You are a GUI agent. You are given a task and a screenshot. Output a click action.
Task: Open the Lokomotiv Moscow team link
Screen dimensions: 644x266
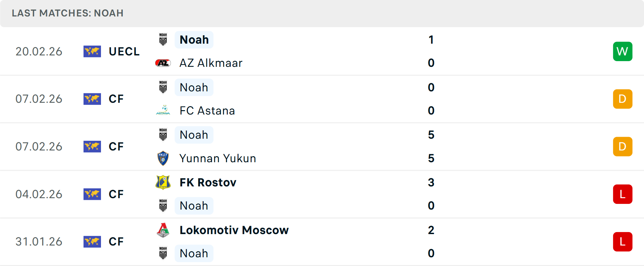[x=234, y=230]
